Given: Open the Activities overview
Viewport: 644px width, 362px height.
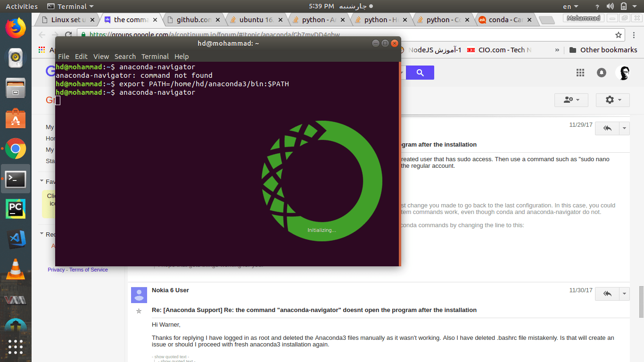Looking at the screenshot, I should [x=22, y=6].
